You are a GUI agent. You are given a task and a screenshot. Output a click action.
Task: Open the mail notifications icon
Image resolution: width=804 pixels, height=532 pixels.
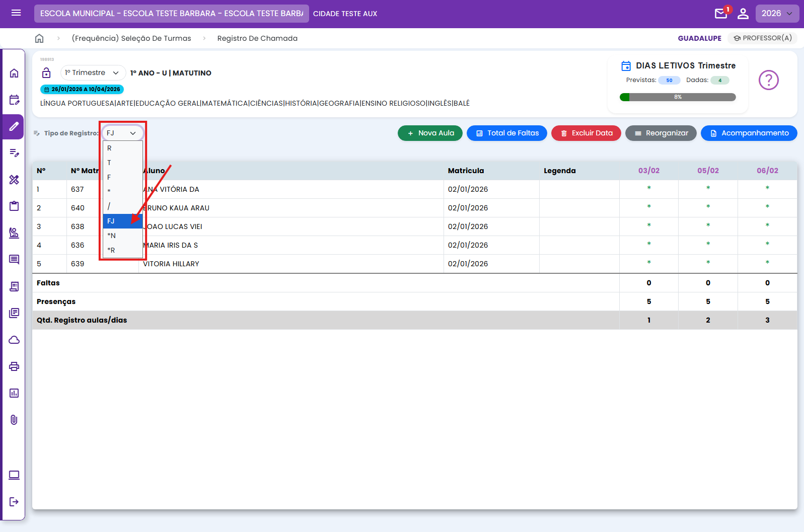721,14
